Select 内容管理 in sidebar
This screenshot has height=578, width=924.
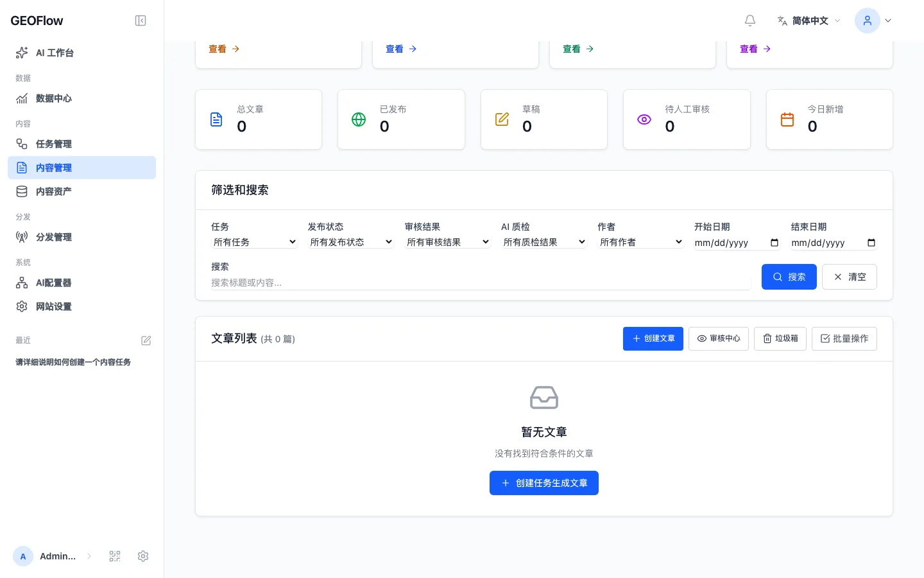81,168
